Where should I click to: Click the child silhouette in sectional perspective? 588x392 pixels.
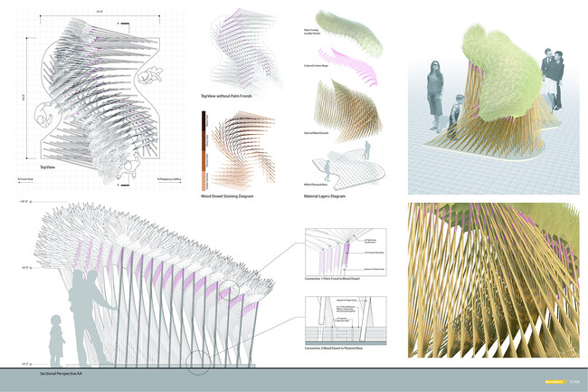pos(56,340)
